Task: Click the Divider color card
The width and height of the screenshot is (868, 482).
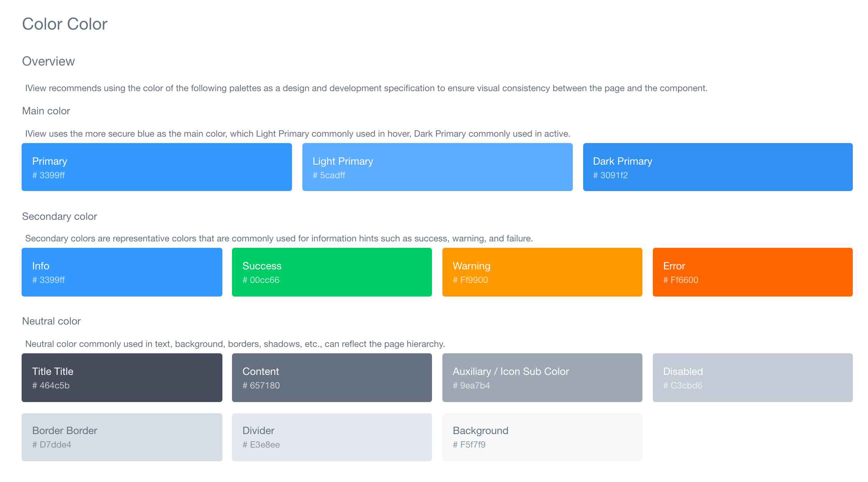Action: tap(332, 437)
